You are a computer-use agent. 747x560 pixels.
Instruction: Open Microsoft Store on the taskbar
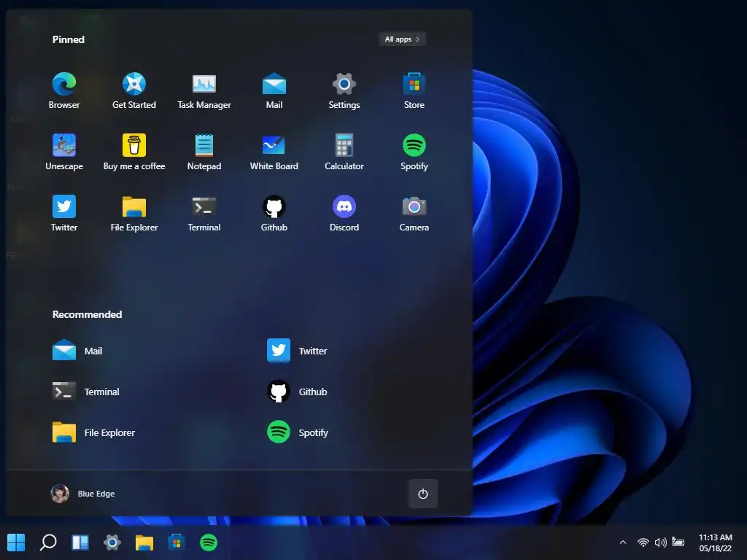[176, 542]
